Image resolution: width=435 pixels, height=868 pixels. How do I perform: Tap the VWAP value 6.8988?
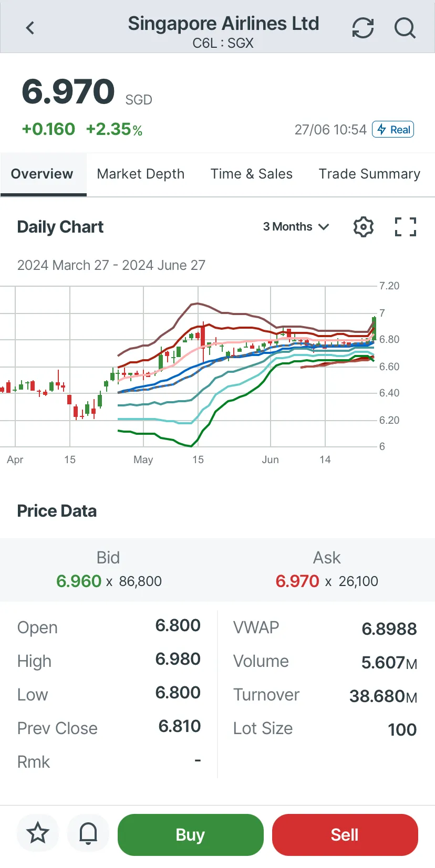[389, 629]
